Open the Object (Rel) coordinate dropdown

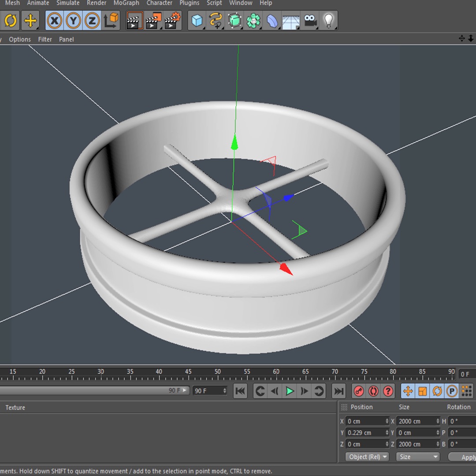click(367, 457)
